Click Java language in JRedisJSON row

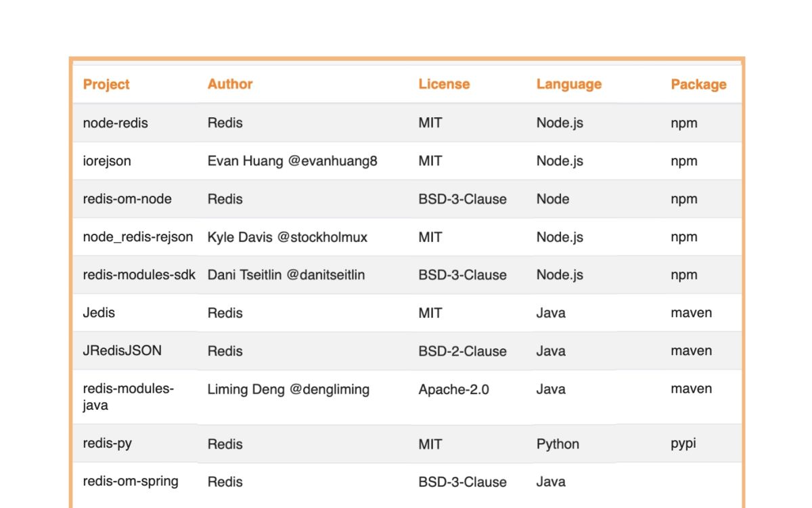551,351
